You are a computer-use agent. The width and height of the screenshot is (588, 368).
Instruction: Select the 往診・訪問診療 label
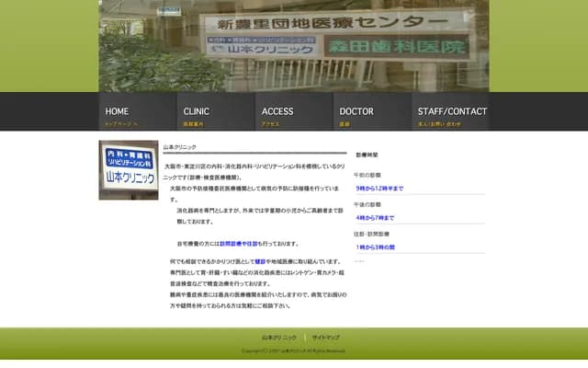[x=371, y=234]
